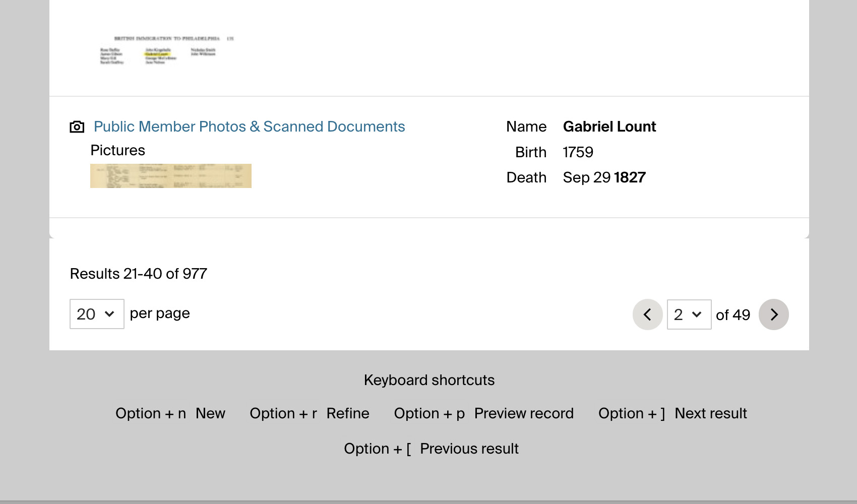857x504 pixels.
Task: Click the Next result shortcut label
Action: coord(710,413)
